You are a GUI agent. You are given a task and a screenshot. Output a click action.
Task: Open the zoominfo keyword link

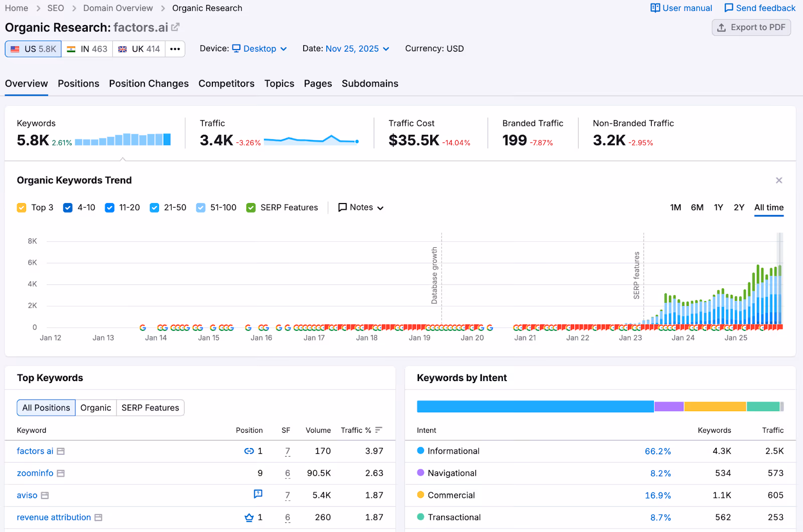tap(35, 473)
